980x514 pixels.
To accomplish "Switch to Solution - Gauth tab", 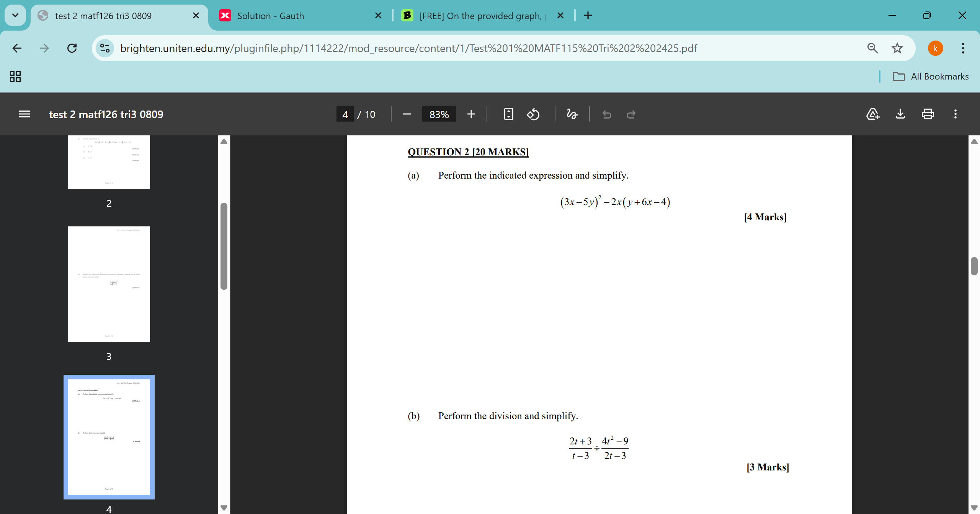I will click(270, 16).
